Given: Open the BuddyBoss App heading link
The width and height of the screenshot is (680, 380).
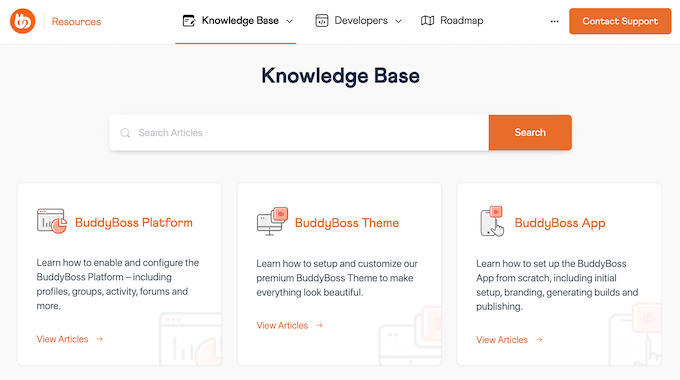Looking at the screenshot, I should click(559, 223).
